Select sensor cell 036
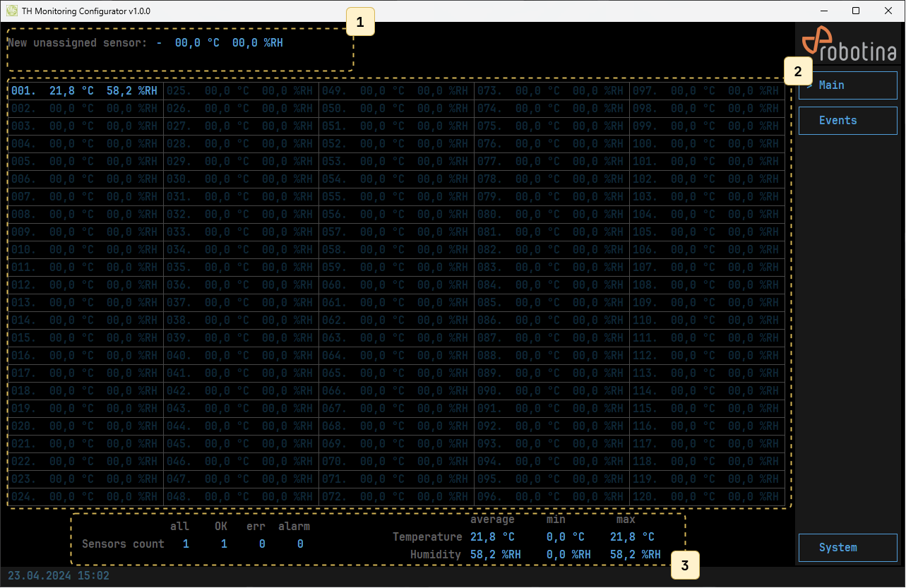The width and height of the screenshot is (906, 588). pos(241,285)
